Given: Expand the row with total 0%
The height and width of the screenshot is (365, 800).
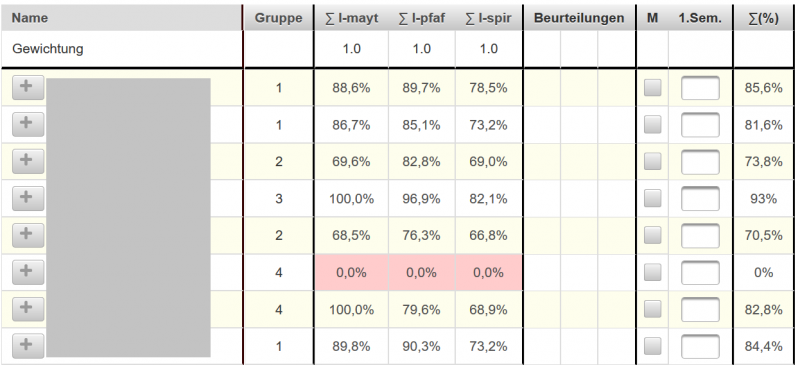Looking at the screenshot, I should [28, 272].
